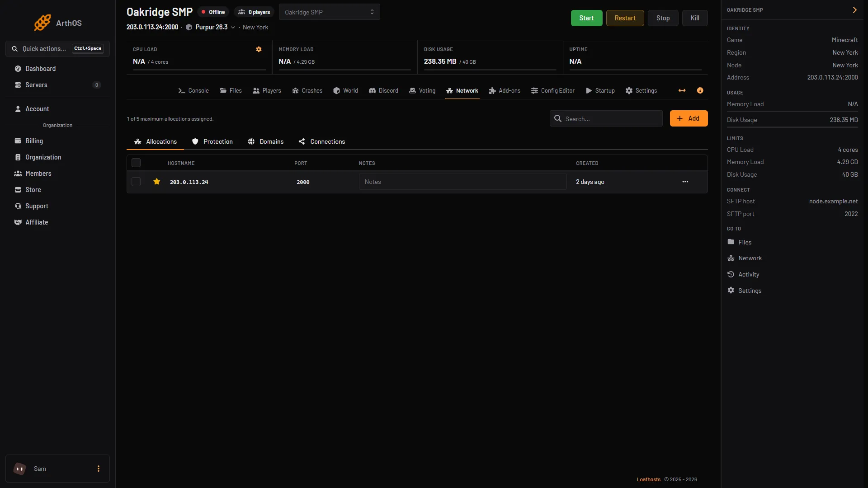Open the three-dot menu for allocation 203.0.113.24
Viewport: 868px width, 488px height.
point(685,182)
